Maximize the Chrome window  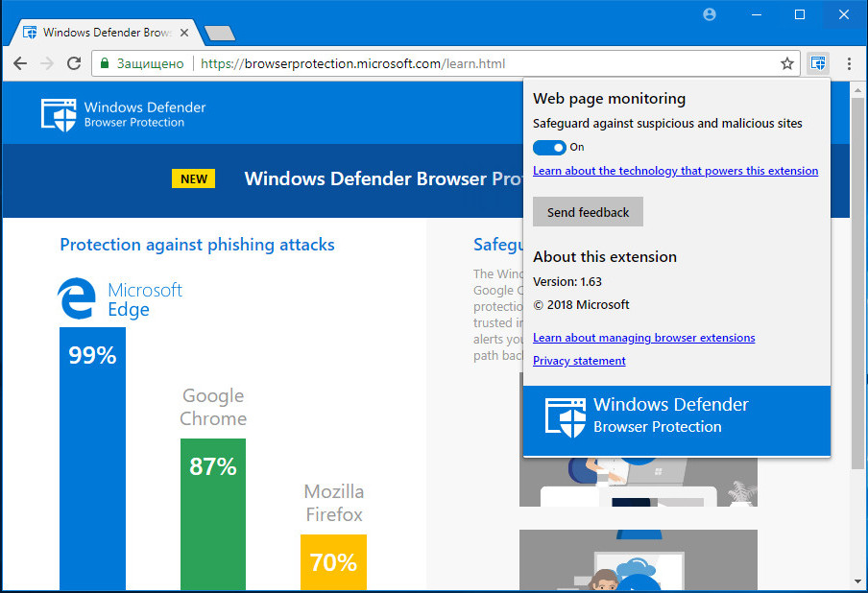click(800, 14)
